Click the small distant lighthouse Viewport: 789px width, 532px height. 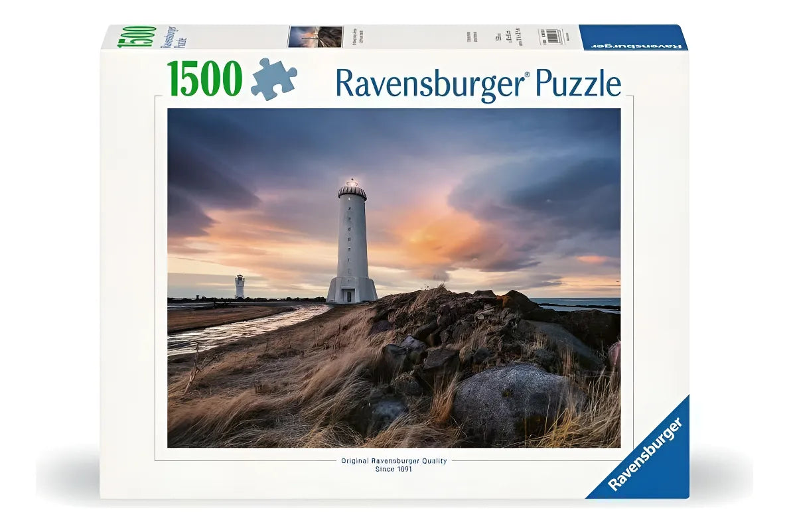(240, 286)
